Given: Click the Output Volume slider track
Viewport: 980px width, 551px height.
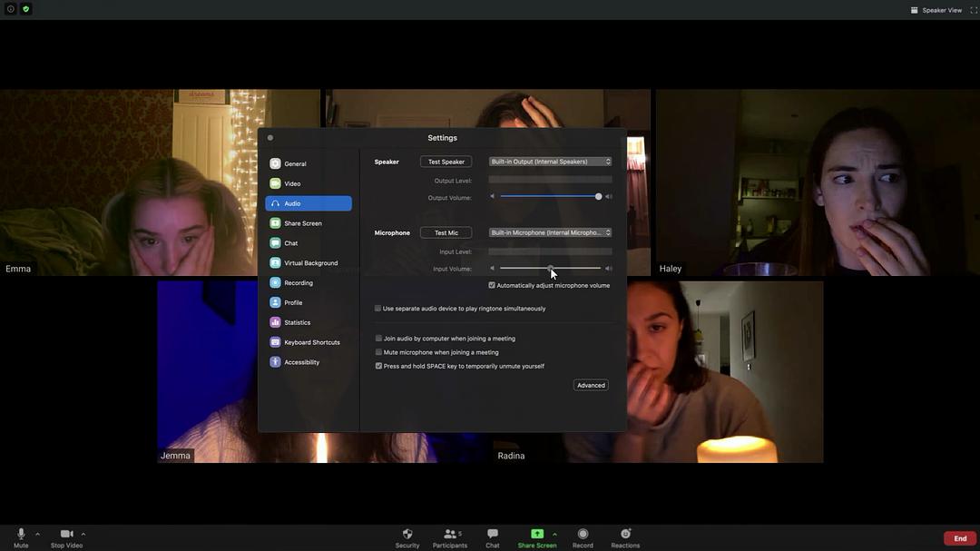Looking at the screenshot, I should (x=544, y=196).
